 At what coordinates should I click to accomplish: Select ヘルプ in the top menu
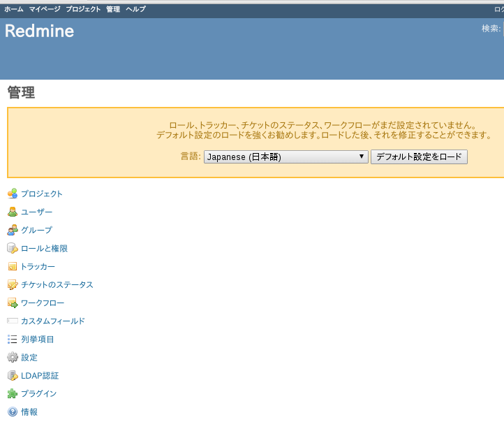click(135, 9)
